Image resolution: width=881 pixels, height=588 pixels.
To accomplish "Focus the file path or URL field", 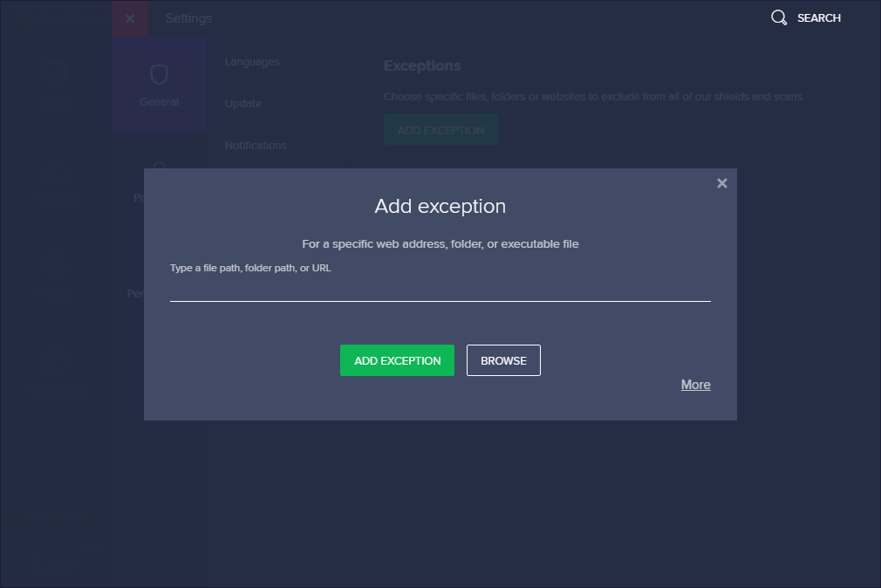I will 440,289.
